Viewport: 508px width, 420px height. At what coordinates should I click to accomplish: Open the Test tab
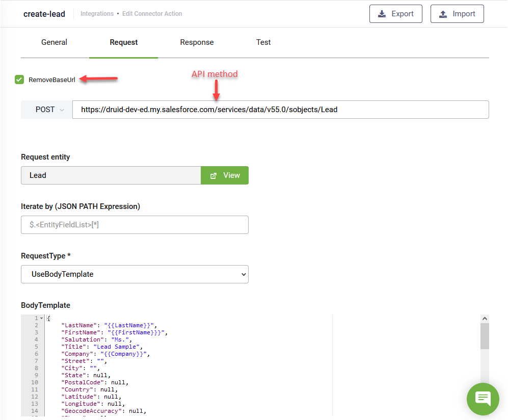[263, 42]
